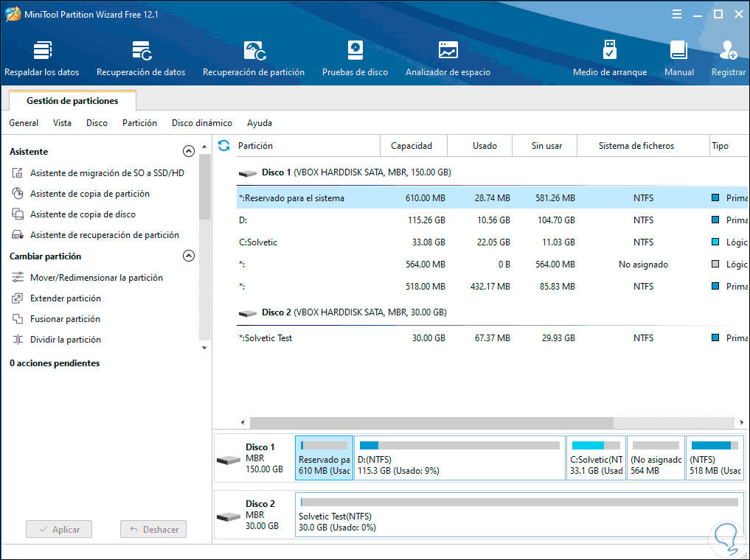This screenshot has width=750, height=560.
Task: Open Recuperación de partición wizard
Action: 254,59
